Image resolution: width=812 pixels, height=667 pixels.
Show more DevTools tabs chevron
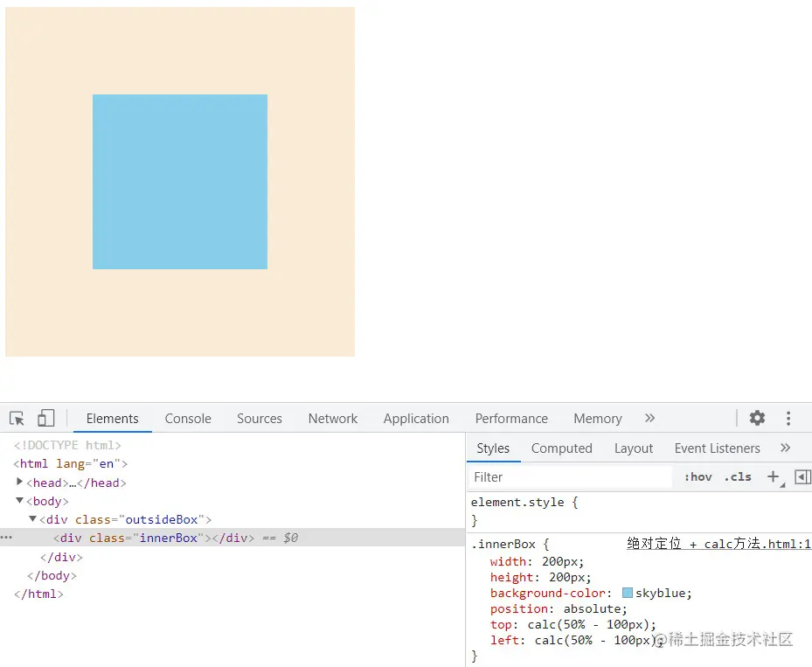pos(650,418)
